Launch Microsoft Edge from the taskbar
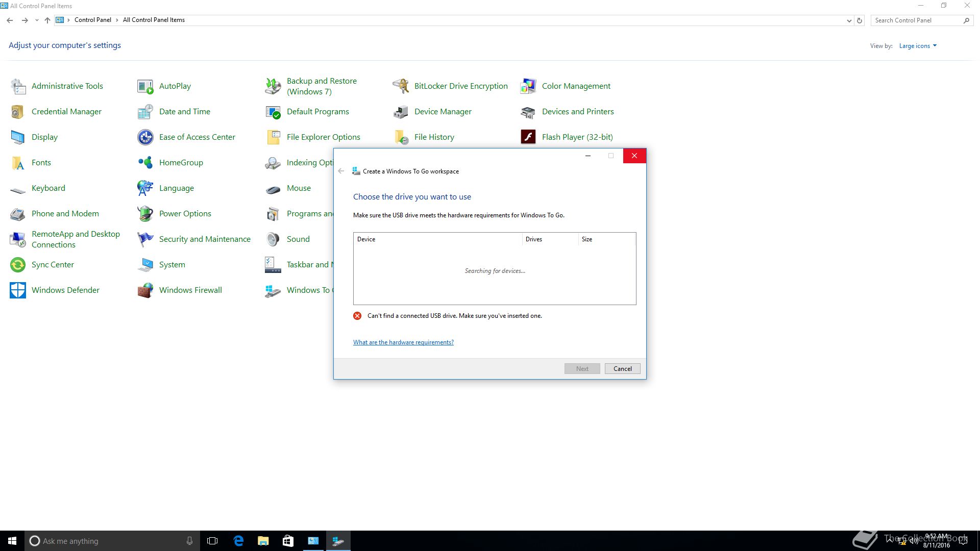The width and height of the screenshot is (980, 551). [x=238, y=541]
